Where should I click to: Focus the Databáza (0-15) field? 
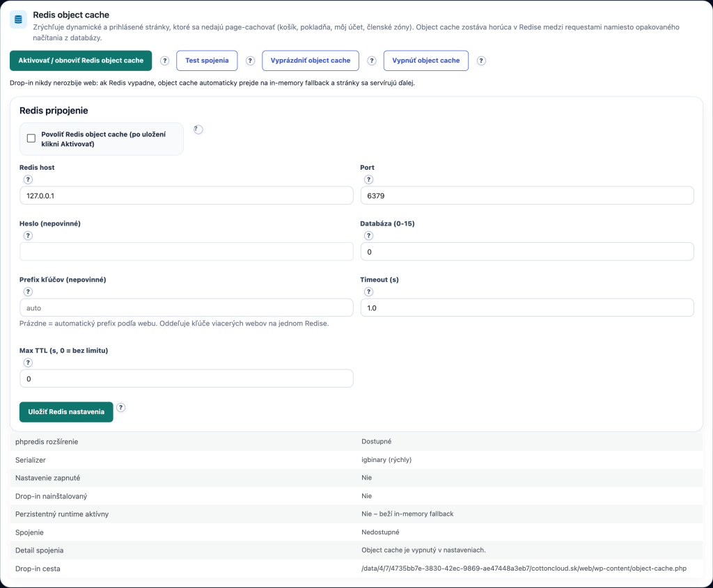tap(527, 252)
